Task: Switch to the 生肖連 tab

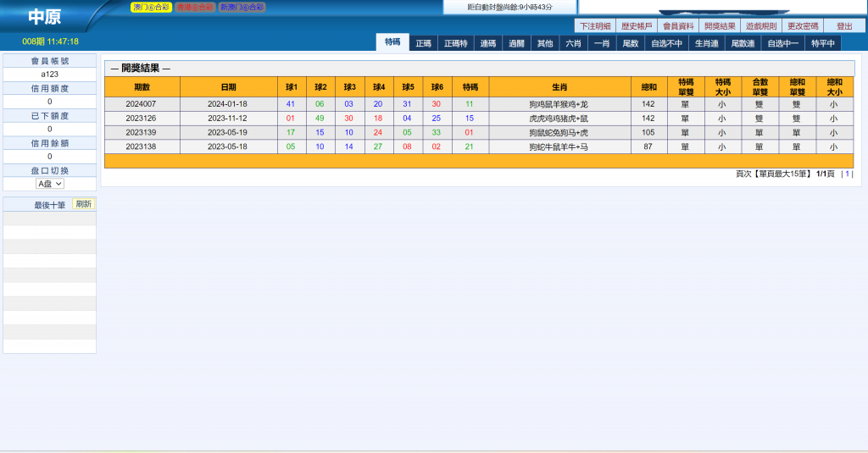Action: point(707,43)
